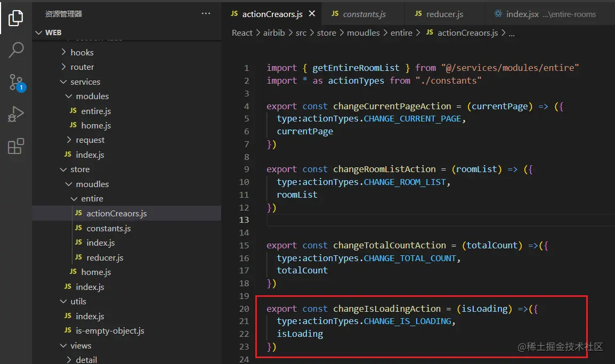Viewport: 615px width, 364px height.
Task: Open home.js under moudles folder
Action: [127, 272]
